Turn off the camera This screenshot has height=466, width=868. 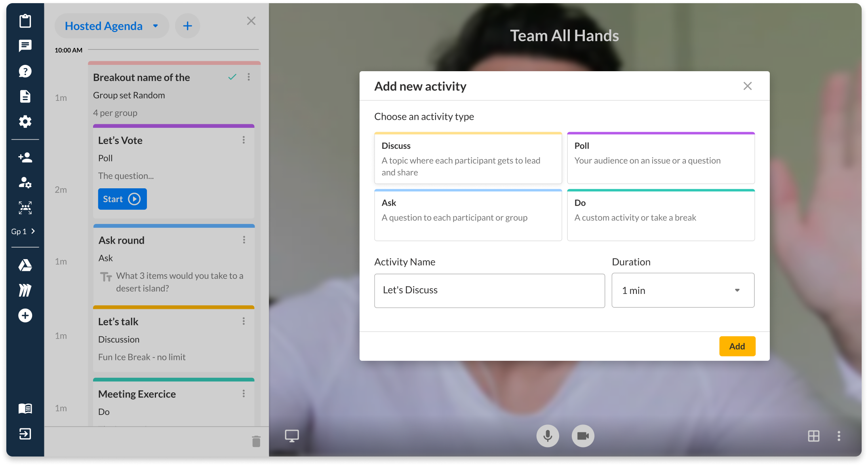point(583,436)
